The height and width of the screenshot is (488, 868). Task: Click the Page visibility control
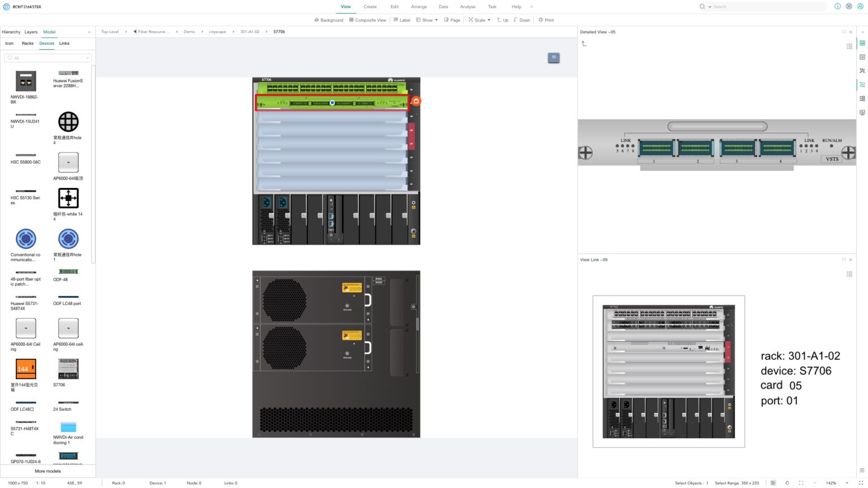click(452, 20)
